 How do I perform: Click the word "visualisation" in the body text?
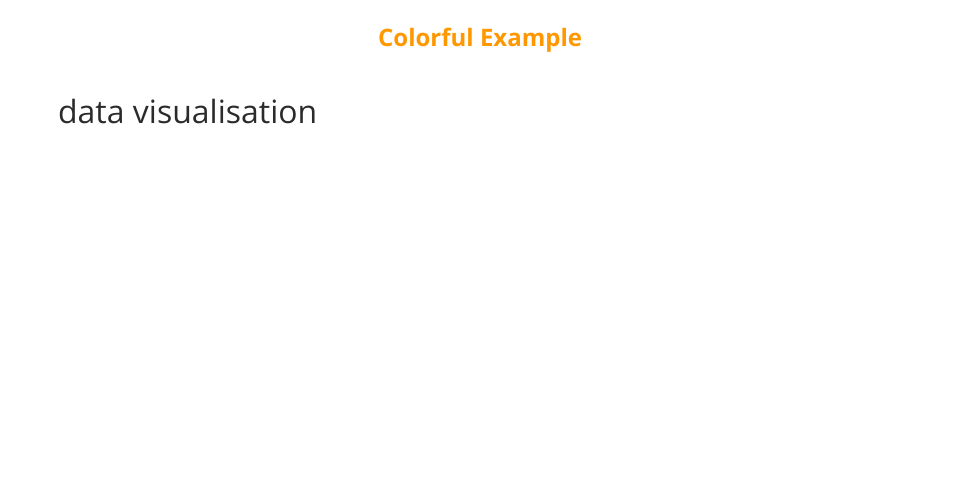pos(225,112)
